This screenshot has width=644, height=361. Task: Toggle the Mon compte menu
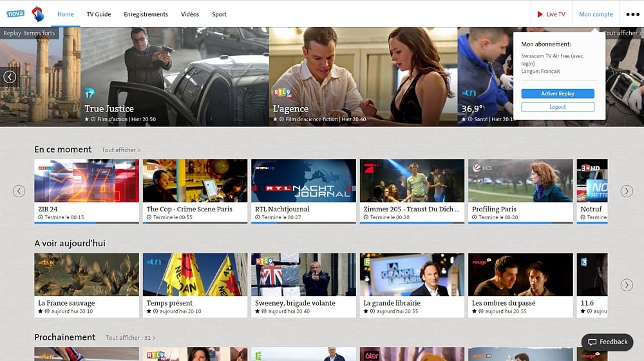596,14
